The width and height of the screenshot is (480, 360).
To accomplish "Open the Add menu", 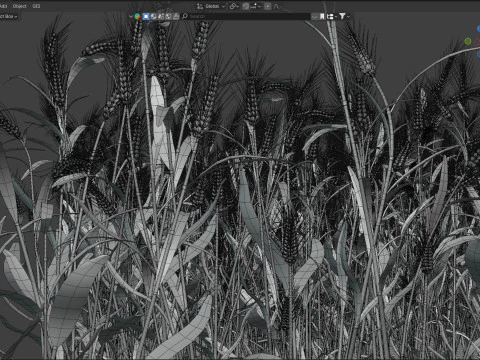I will click(3, 6).
